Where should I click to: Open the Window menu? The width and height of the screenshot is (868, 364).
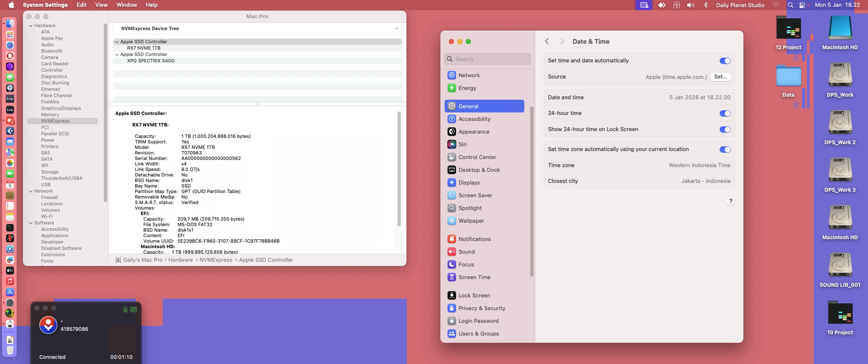point(126,5)
